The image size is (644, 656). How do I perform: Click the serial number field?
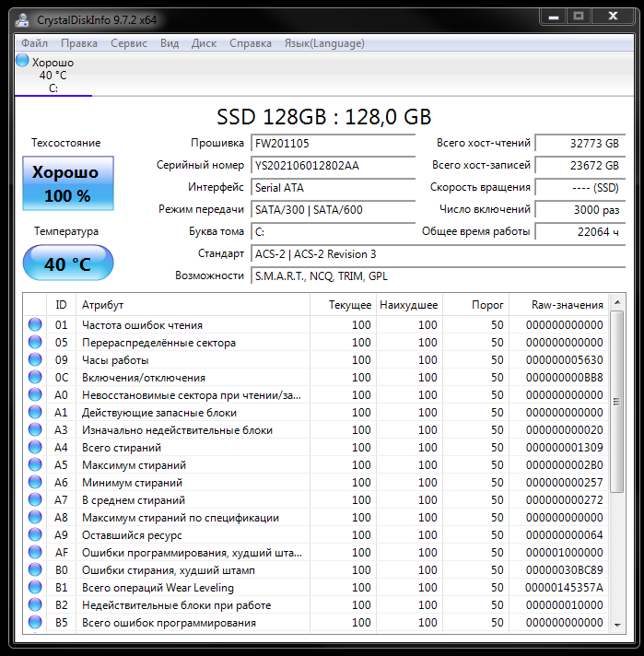pos(334,165)
